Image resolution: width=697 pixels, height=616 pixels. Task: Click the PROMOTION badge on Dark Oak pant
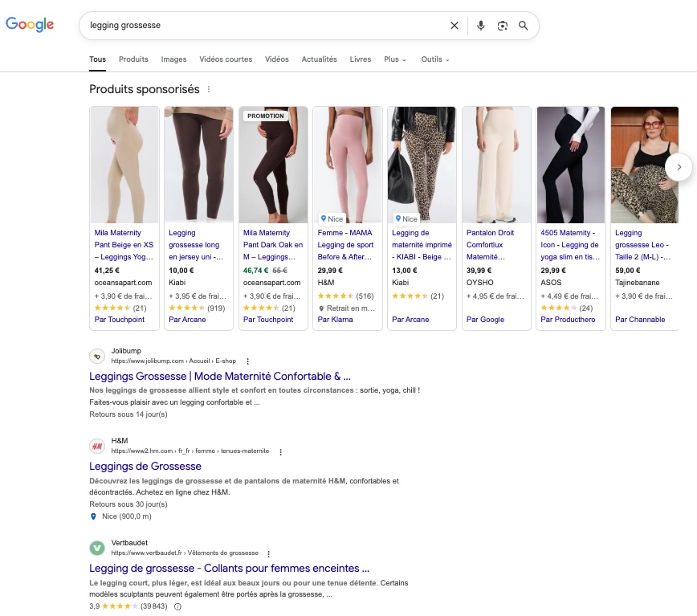tap(266, 116)
